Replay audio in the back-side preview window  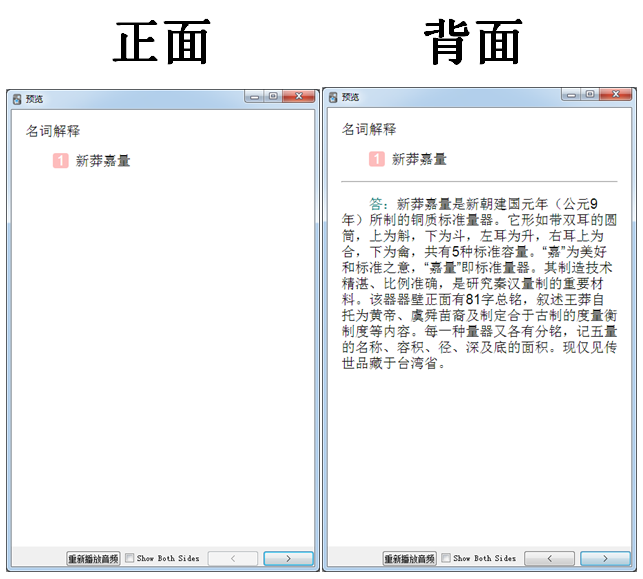coord(410,558)
